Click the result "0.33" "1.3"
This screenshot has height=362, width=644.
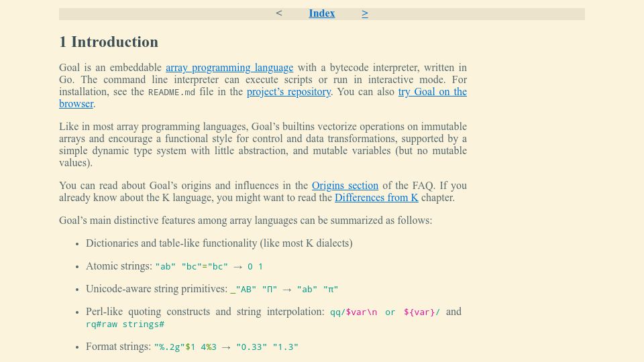coord(268,347)
